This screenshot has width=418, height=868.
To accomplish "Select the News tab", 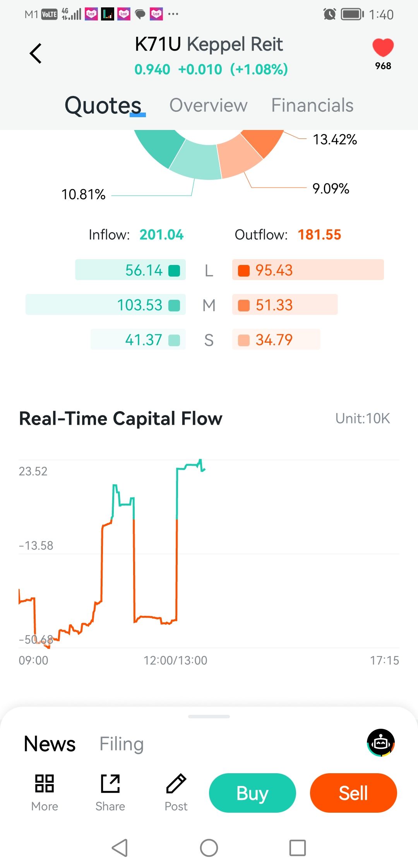I will tap(50, 743).
